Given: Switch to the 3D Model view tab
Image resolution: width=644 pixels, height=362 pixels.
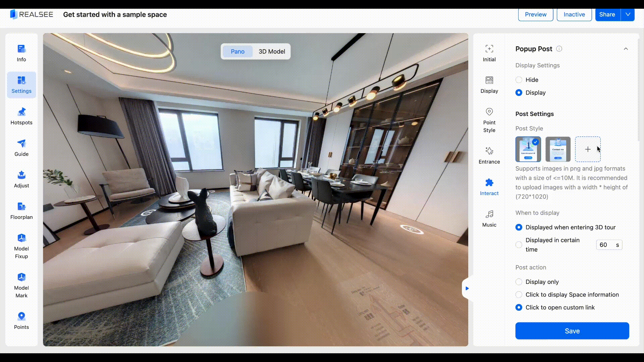Looking at the screenshot, I should click(272, 52).
